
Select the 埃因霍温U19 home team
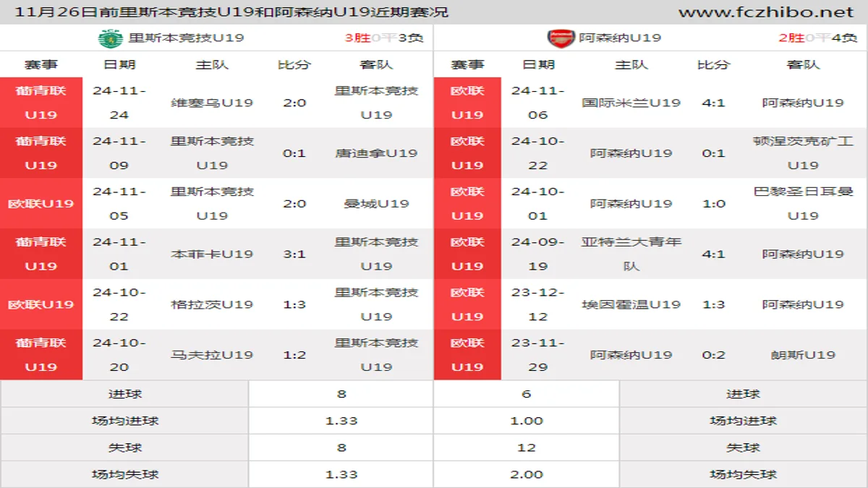(x=631, y=305)
